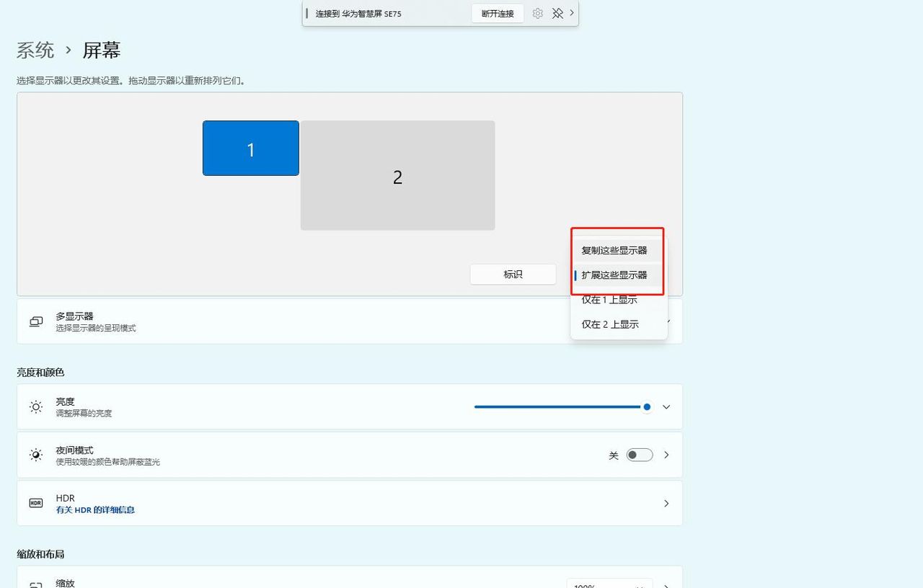This screenshot has height=588, width=923.
Task: Click the 断开连接 button
Action: (498, 13)
